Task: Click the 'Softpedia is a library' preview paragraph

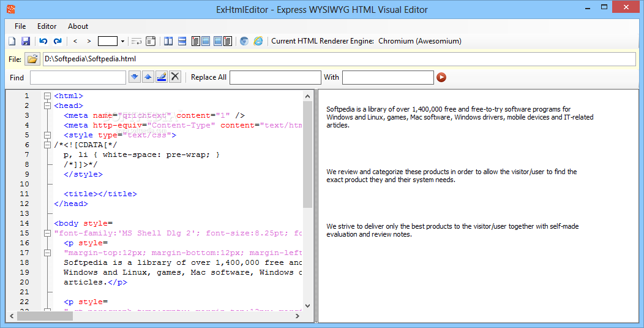Action: (x=460, y=117)
